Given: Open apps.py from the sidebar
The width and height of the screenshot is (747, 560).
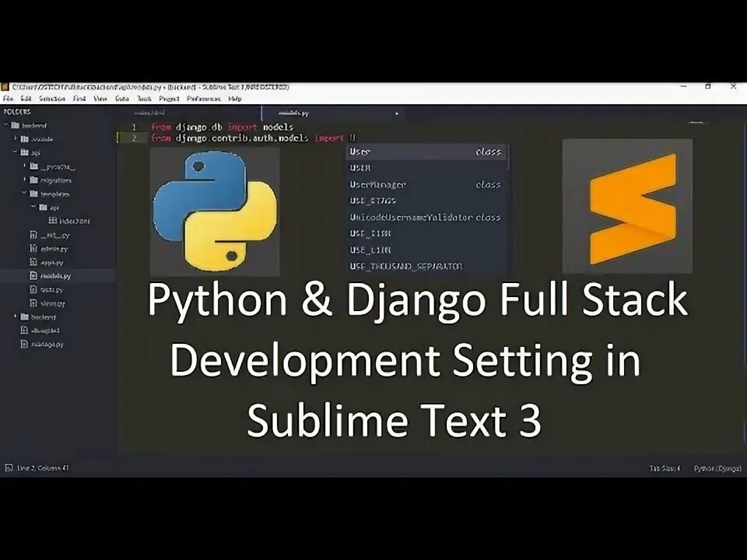Looking at the screenshot, I should pyautogui.click(x=52, y=262).
